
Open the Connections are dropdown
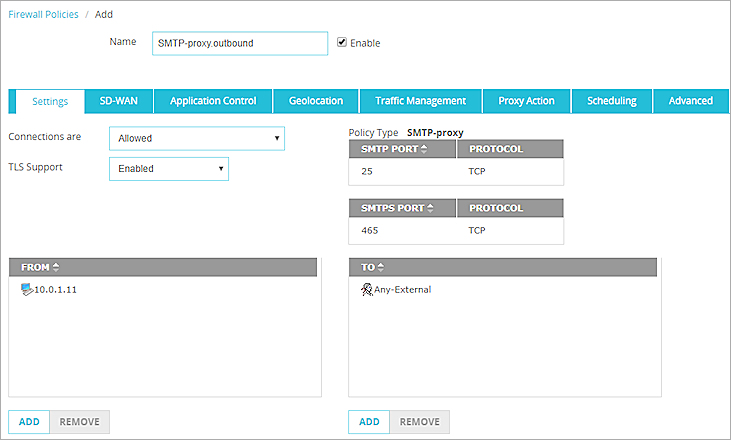196,138
